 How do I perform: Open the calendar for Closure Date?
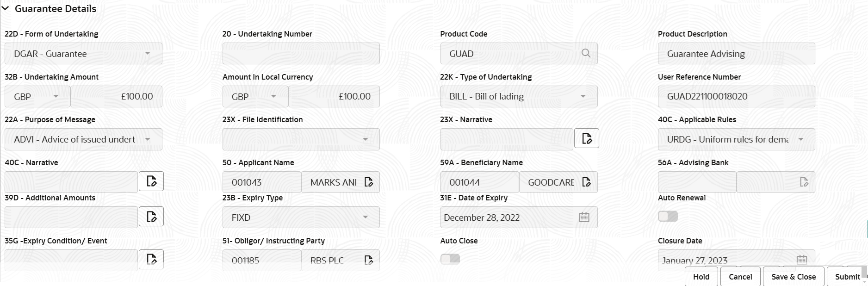pos(801,260)
